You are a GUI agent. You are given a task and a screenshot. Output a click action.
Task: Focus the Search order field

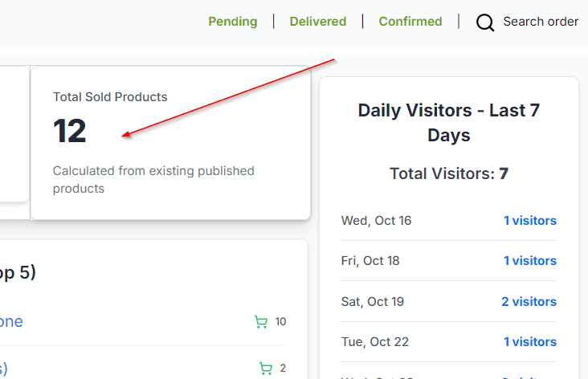pyautogui.click(x=541, y=22)
